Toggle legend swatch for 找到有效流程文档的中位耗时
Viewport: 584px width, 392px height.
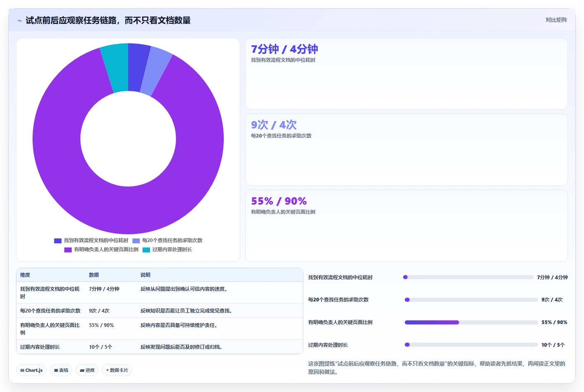click(x=58, y=240)
